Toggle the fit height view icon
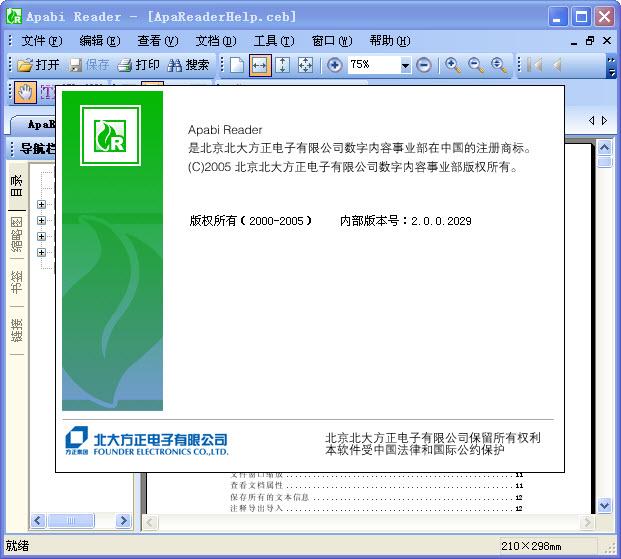Image resolution: width=621 pixels, height=559 pixels. [x=282, y=65]
